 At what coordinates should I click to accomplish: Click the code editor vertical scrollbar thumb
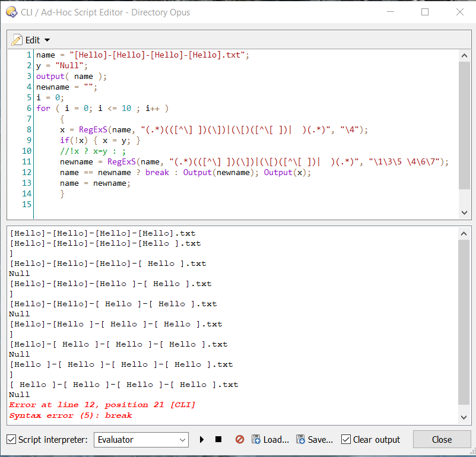pos(464,125)
